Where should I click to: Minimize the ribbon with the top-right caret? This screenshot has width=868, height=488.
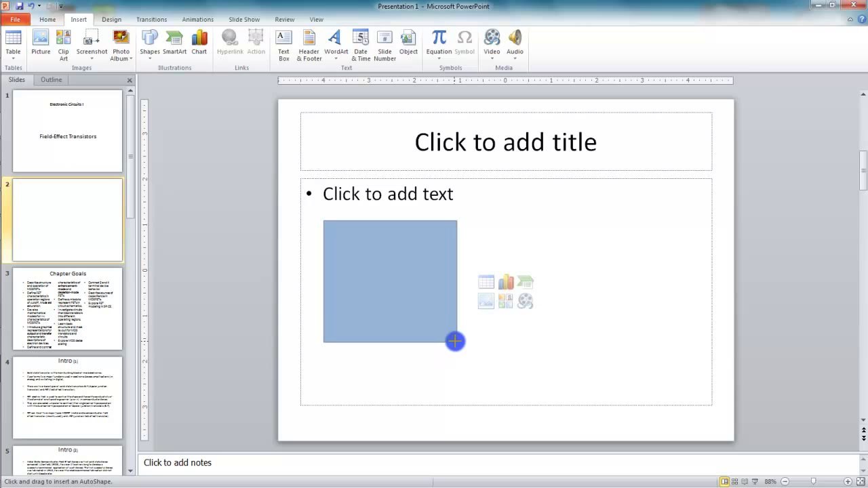(851, 19)
